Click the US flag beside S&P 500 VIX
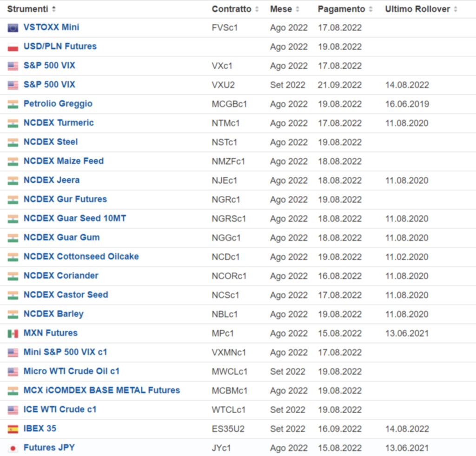The image size is (476, 456). click(13, 66)
